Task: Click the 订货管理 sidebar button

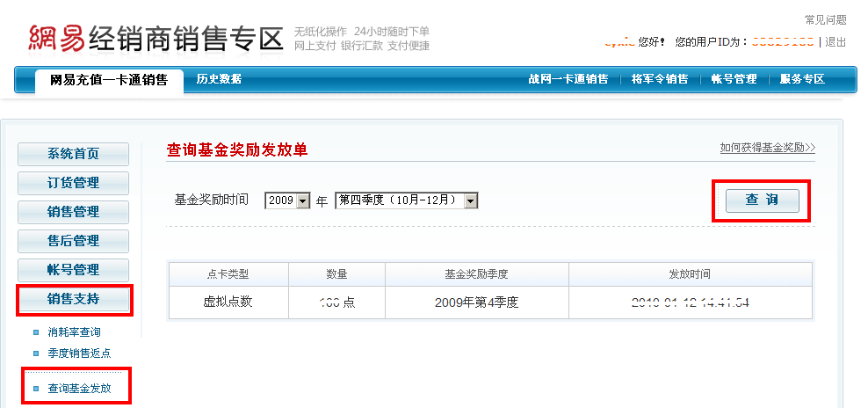Action: pos(73,183)
